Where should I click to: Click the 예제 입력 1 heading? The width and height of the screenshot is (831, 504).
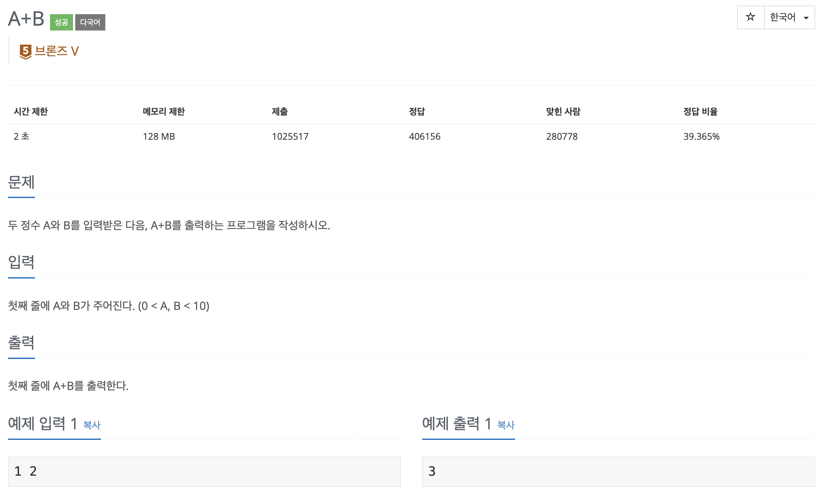coord(43,424)
